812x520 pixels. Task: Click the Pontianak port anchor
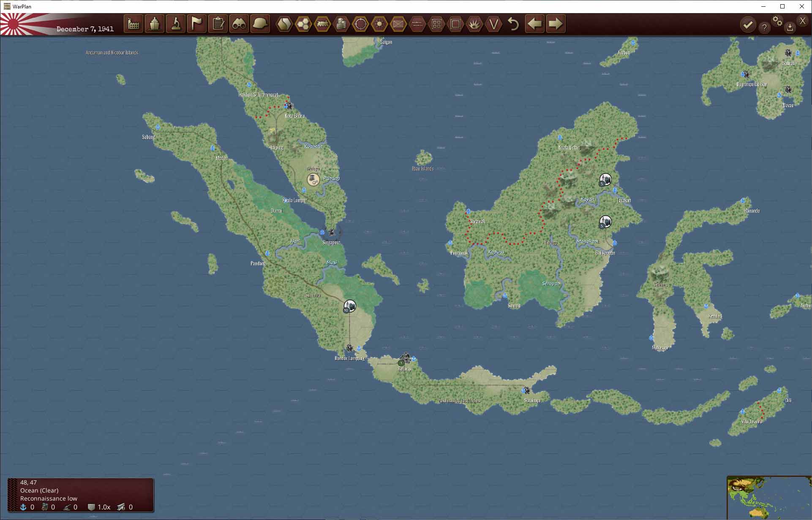(x=450, y=243)
